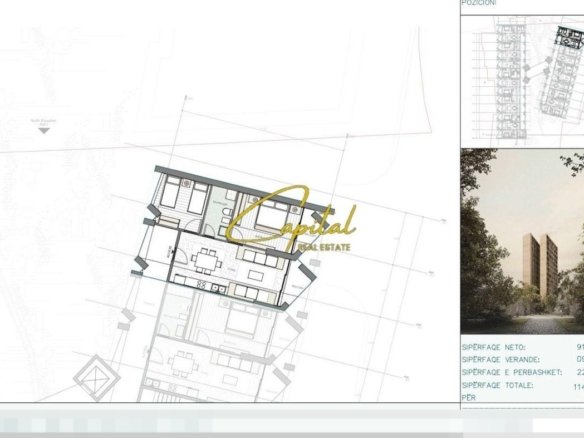Viewport: 584px width, 438px height.
Task: Click the POZICIONI heading text
Action: (479, 3)
